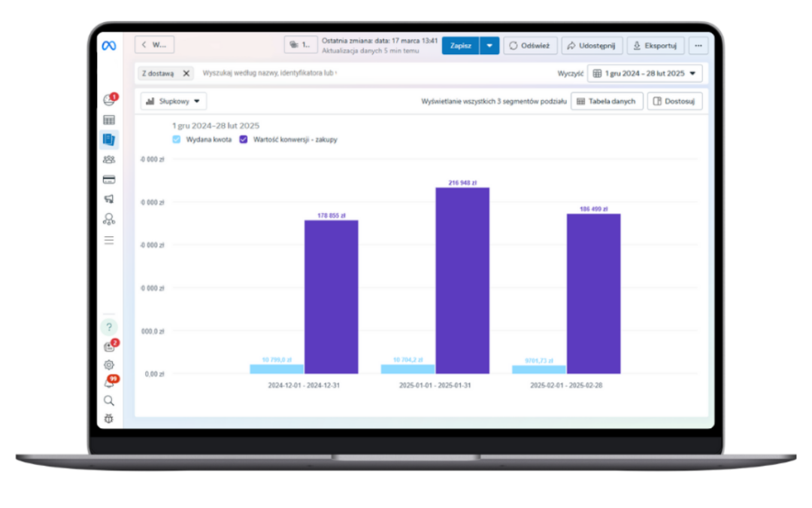Click the Meta logo icon
This screenshot has height=508, width=812.
[x=109, y=45]
